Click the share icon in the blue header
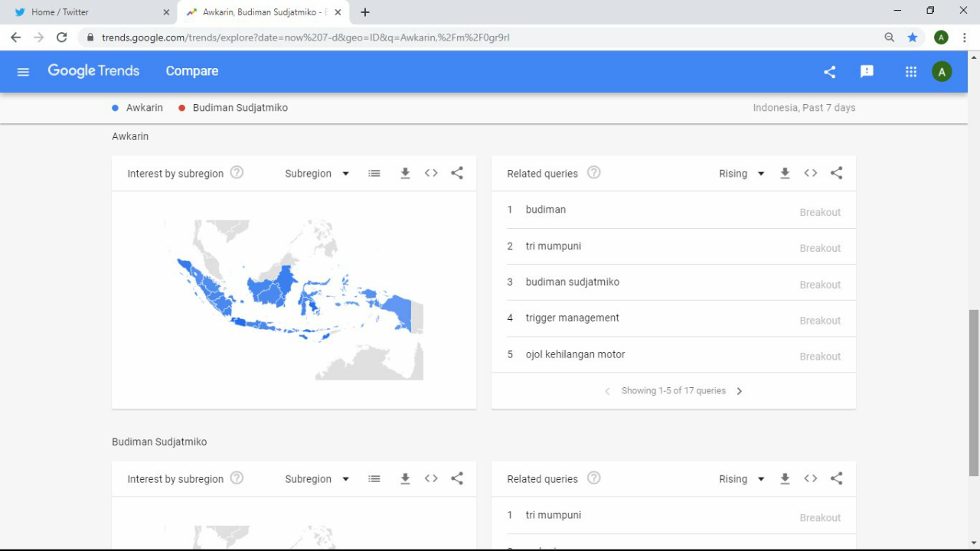The height and width of the screenshot is (551, 980). (829, 71)
